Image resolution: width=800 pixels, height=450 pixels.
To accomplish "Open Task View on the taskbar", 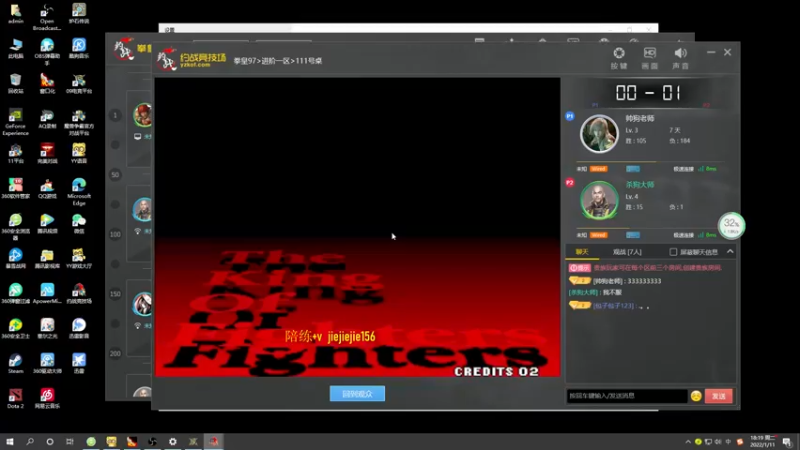I will [69, 442].
